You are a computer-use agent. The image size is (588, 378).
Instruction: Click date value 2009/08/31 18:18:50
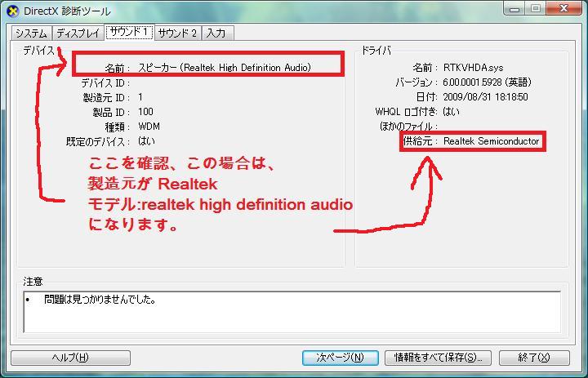coord(485,97)
